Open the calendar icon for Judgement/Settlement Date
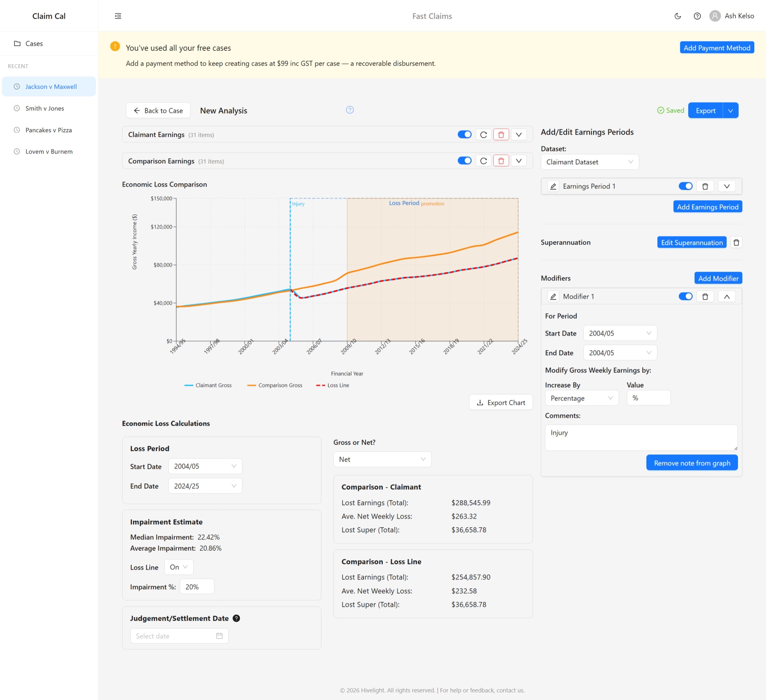This screenshot has width=766, height=700. tap(219, 635)
